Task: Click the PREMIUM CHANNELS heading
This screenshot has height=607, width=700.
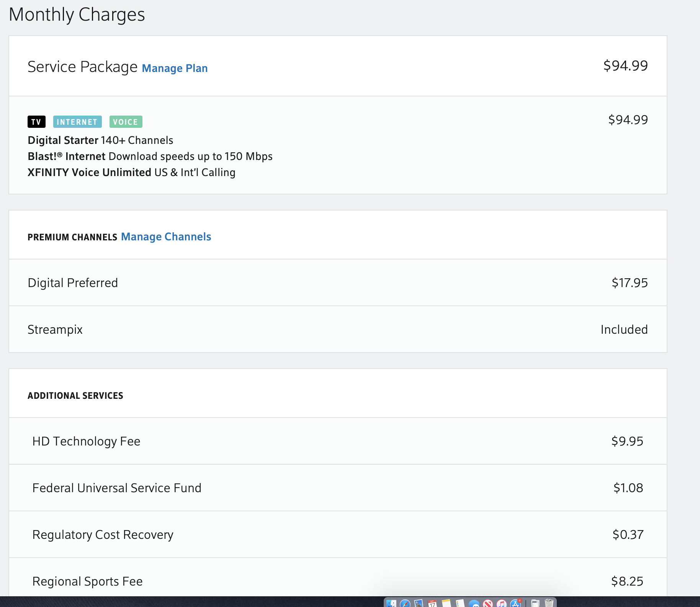Action: [72, 237]
